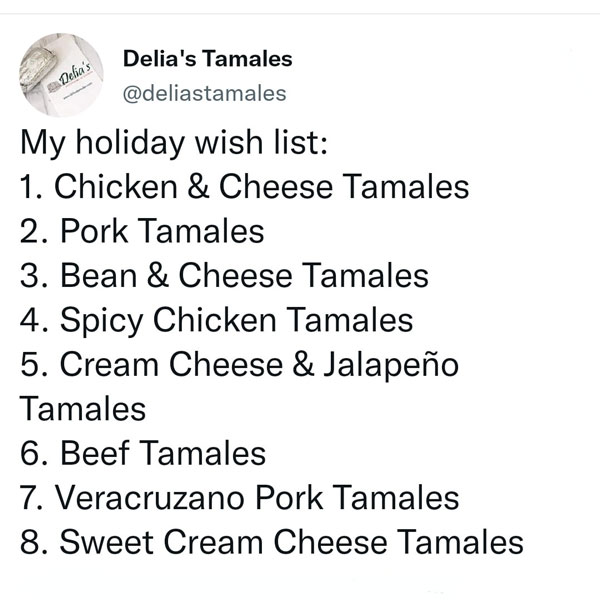600x600 pixels.
Task: Select the Spicy Chicken Tamales line
Action: [x=217, y=321]
